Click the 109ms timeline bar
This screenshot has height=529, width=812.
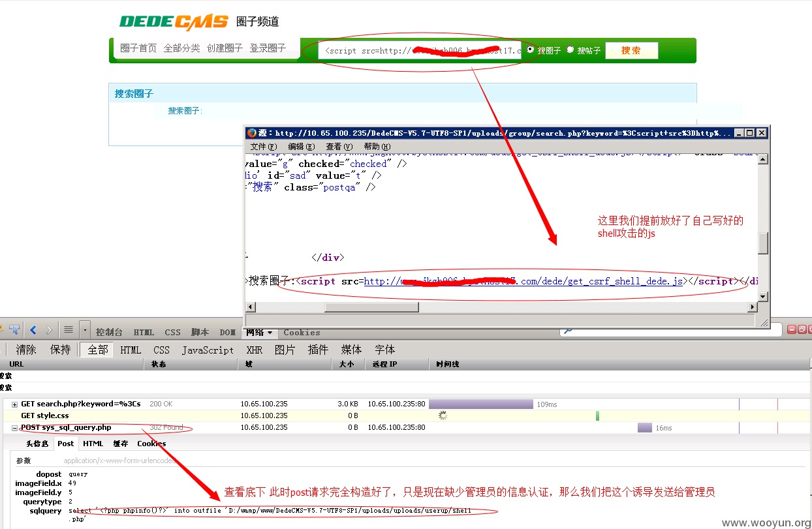[481, 404]
